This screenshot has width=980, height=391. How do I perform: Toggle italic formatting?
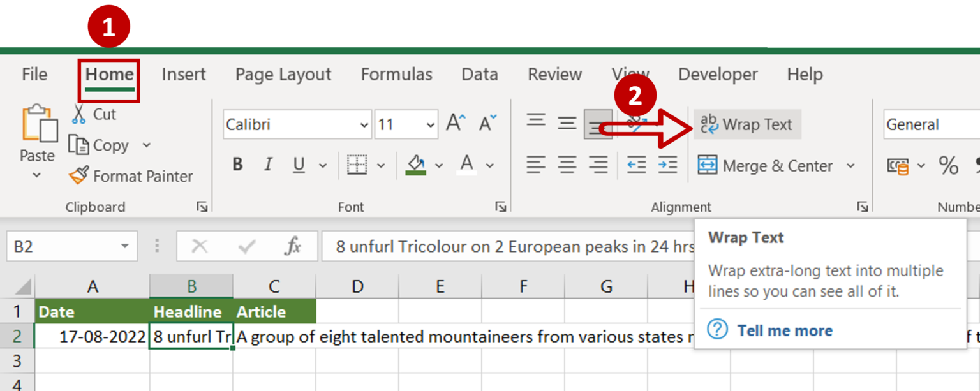pyautogui.click(x=267, y=165)
